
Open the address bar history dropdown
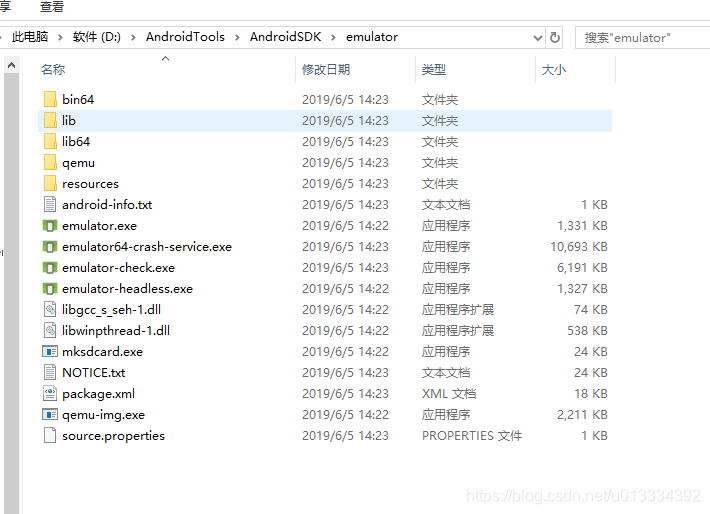tap(538, 38)
